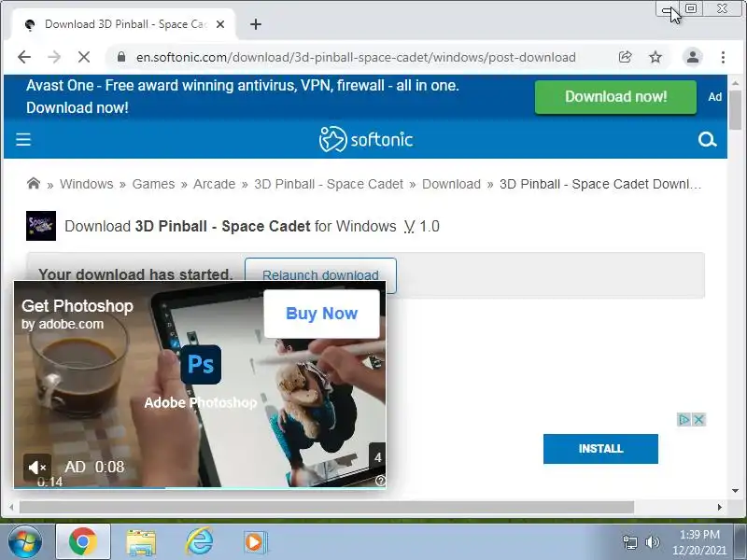Image resolution: width=747 pixels, height=560 pixels.
Task: Click the ad help question mark
Action: click(380, 481)
